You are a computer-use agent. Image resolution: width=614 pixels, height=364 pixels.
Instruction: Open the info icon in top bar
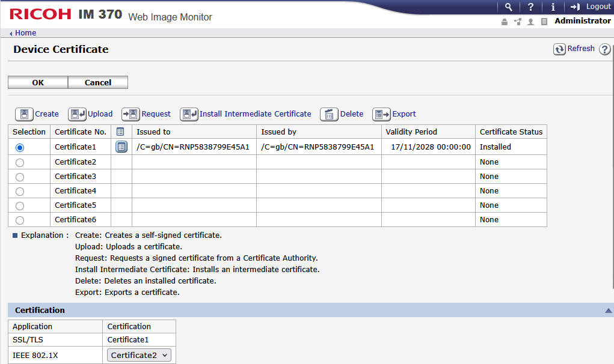click(x=553, y=7)
